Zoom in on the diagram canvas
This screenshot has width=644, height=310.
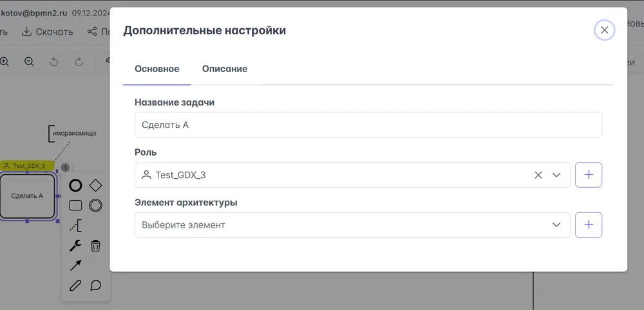coord(4,62)
